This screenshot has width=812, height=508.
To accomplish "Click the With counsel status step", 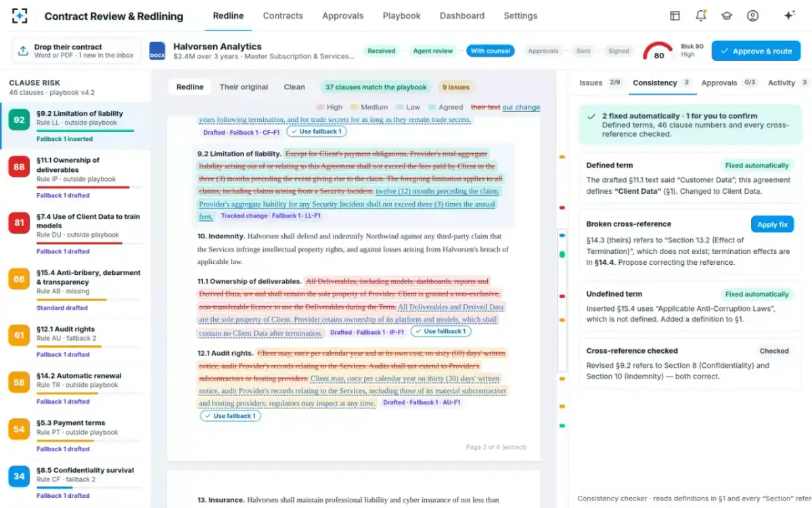I will [491, 51].
